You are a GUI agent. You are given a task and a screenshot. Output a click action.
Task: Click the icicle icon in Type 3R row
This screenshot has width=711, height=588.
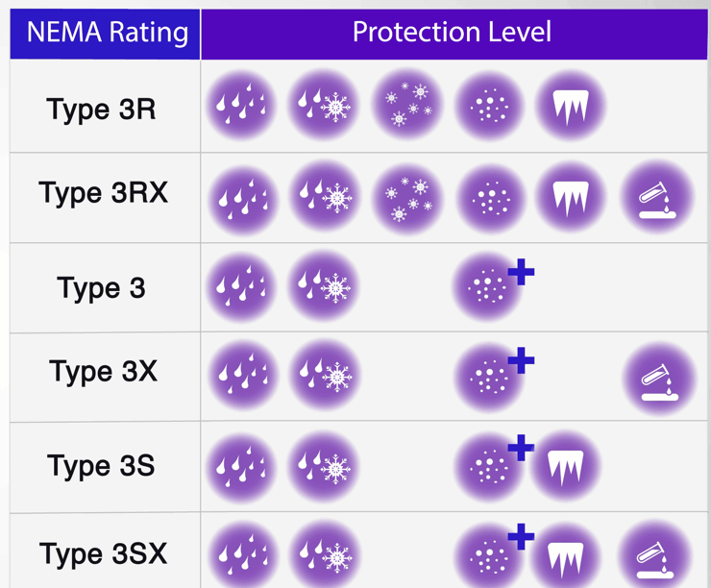click(571, 105)
